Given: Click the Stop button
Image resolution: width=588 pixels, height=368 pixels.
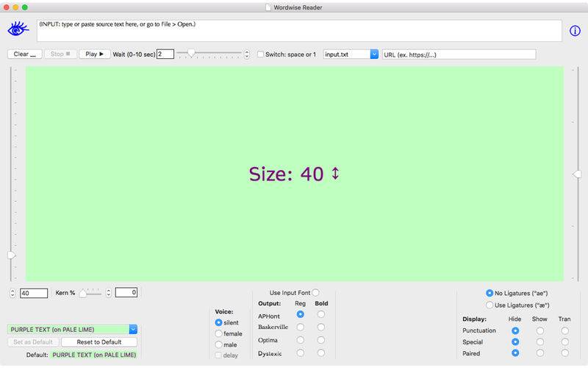Looking at the screenshot, I should (x=60, y=54).
